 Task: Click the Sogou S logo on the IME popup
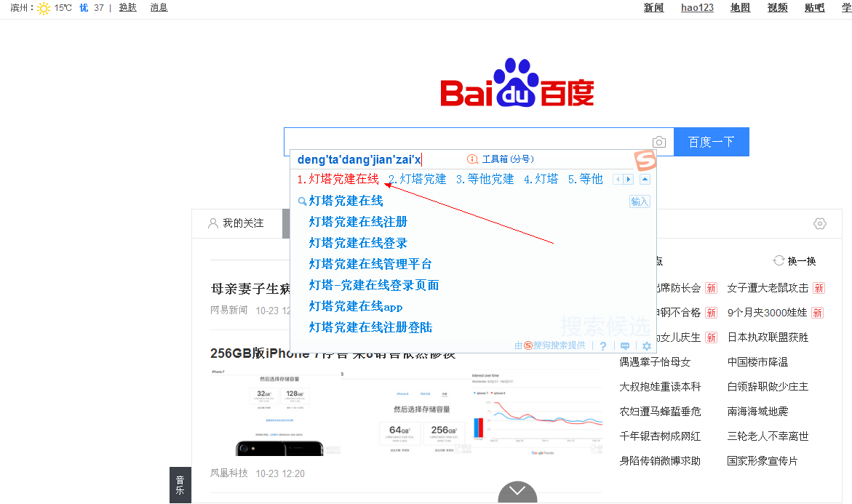click(645, 160)
